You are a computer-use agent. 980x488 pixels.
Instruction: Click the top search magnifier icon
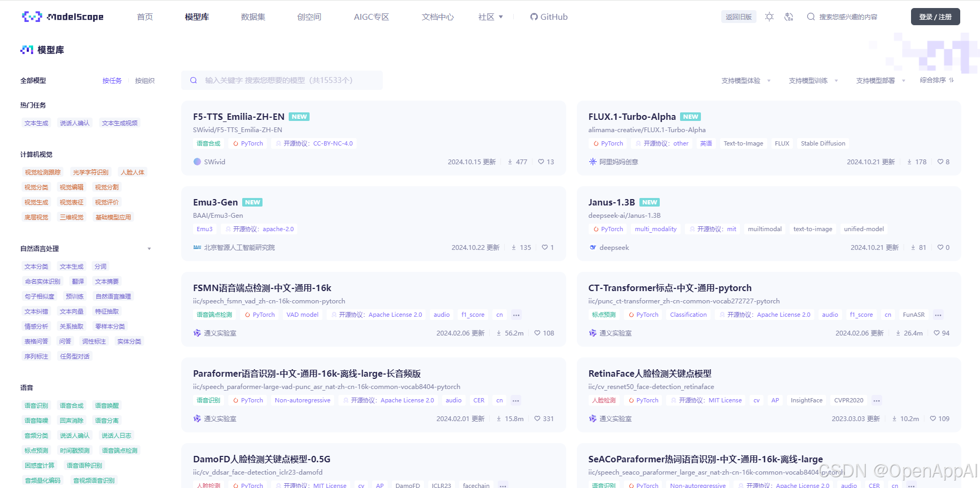pos(811,17)
